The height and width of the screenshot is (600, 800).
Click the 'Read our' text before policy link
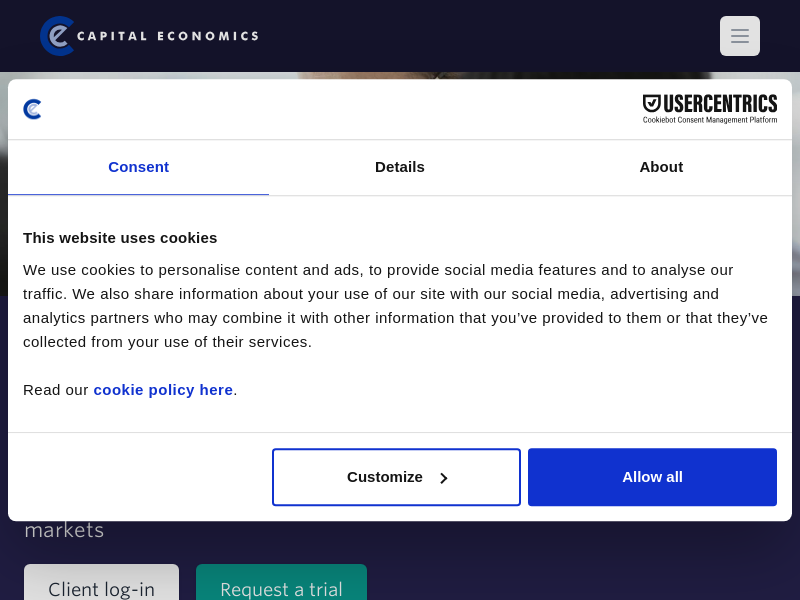(x=56, y=390)
